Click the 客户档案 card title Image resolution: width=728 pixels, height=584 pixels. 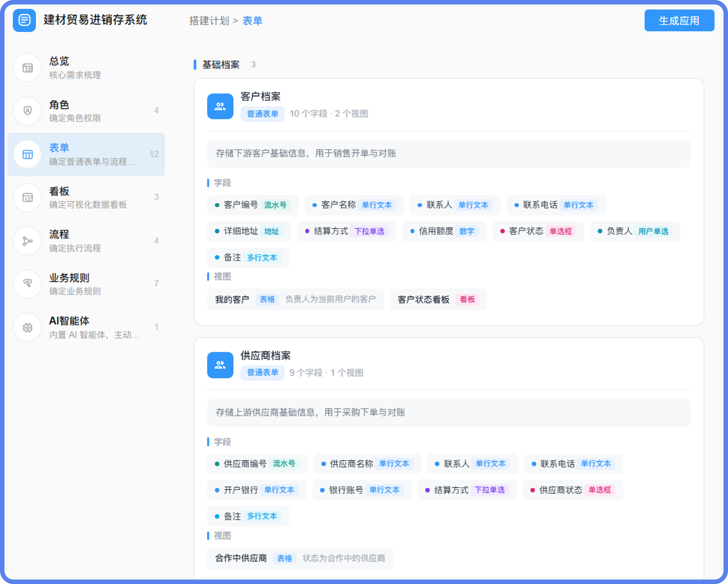point(260,97)
